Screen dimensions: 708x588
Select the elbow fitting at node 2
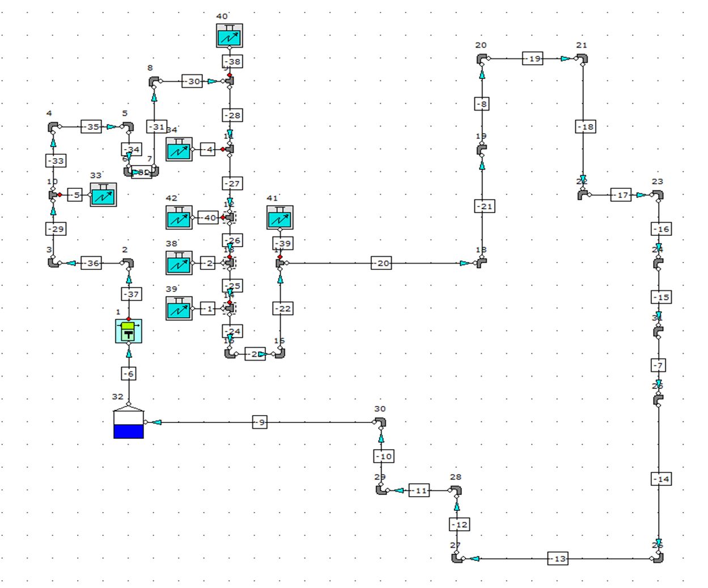pyautogui.click(x=129, y=263)
